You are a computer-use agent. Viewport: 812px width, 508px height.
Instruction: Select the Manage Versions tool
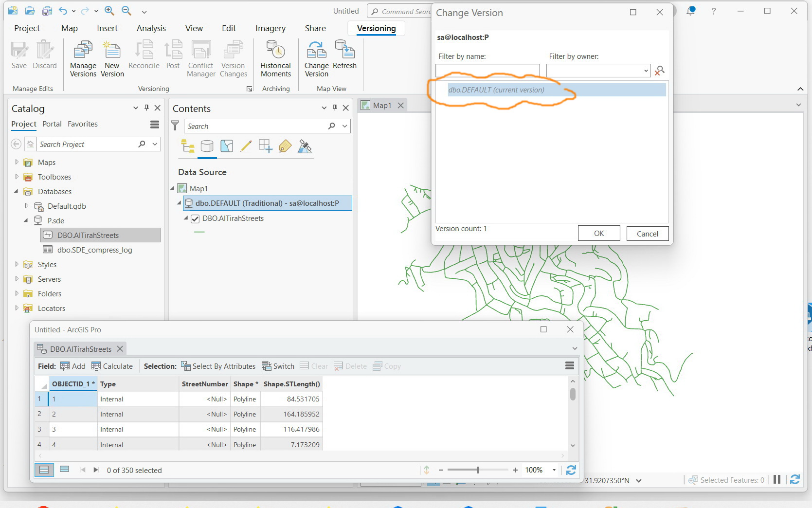point(83,57)
